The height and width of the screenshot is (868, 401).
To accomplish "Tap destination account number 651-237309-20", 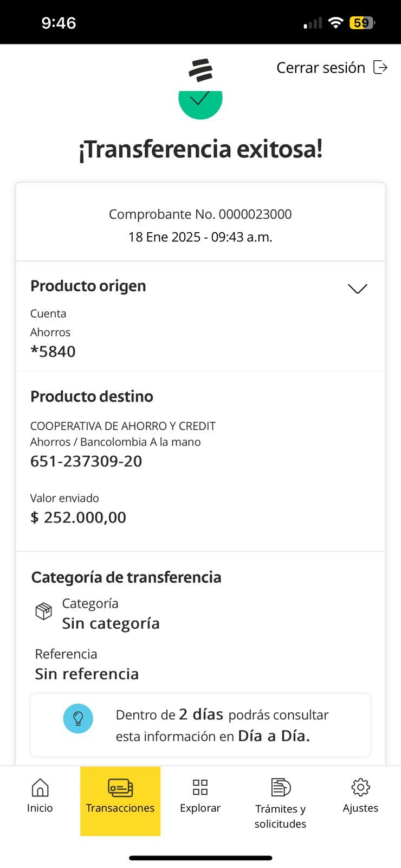I will (86, 461).
